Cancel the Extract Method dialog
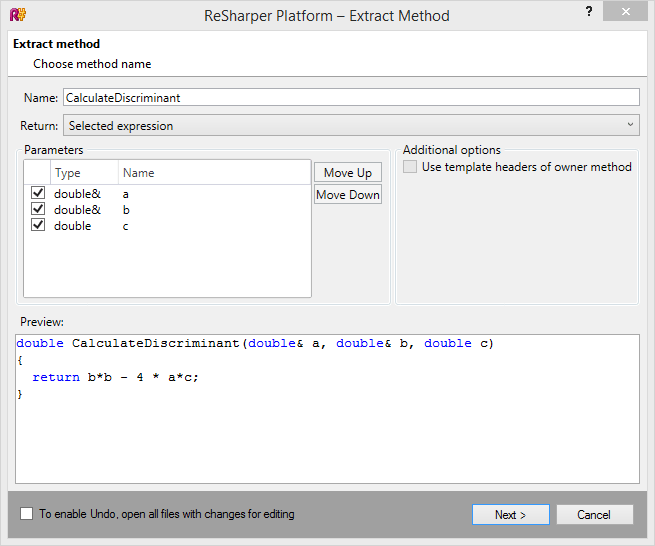The width and height of the screenshot is (655, 546). [595, 515]
